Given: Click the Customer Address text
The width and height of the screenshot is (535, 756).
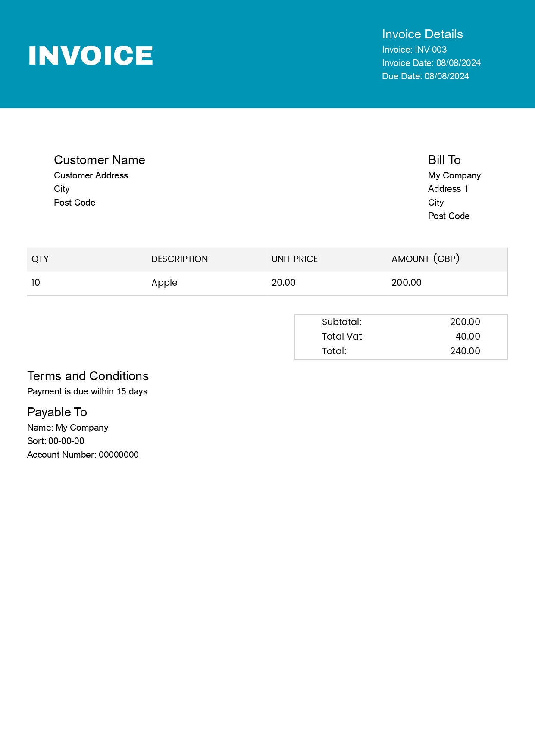Looking at the screenshot, I should pos(91,175).
